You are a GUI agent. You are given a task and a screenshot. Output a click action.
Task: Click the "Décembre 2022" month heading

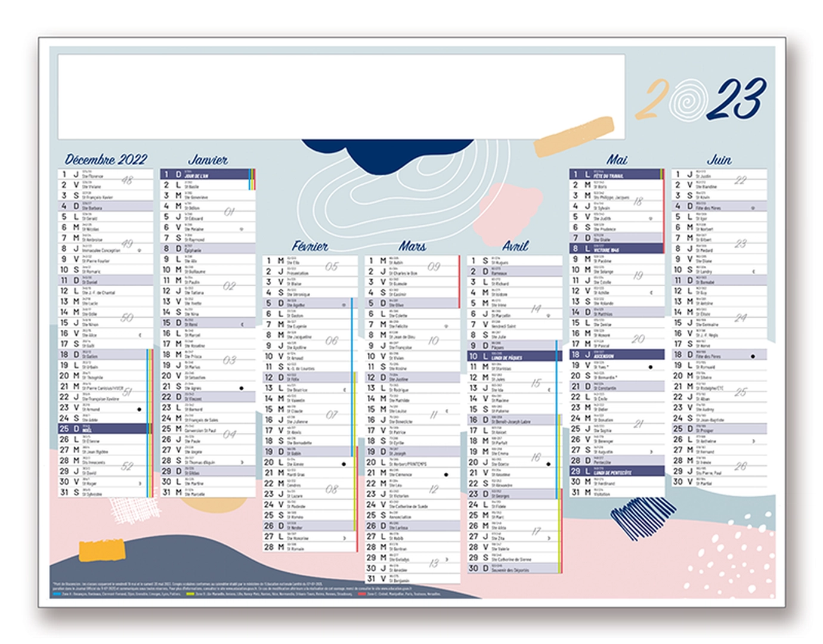[x=106, y=159]
